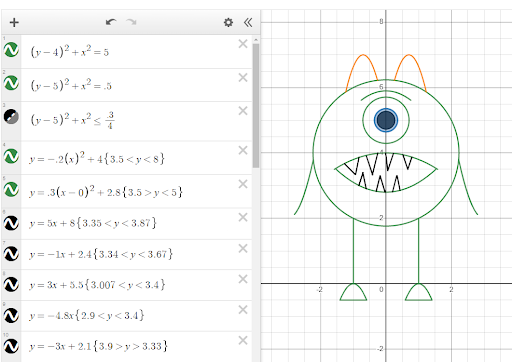512x362 pixels.
Task: Edit y=−3x+2.1{3.9>y>3.33} formula
Action: pos(98,346)
